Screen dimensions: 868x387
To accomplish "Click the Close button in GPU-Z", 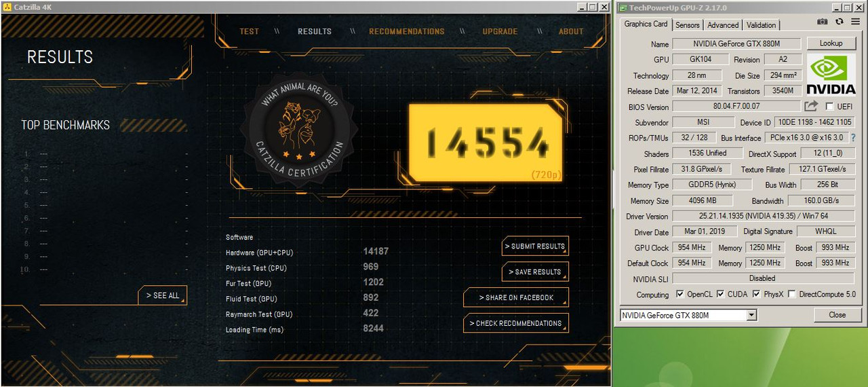I will pyautogui.click(x=837, y=315).
